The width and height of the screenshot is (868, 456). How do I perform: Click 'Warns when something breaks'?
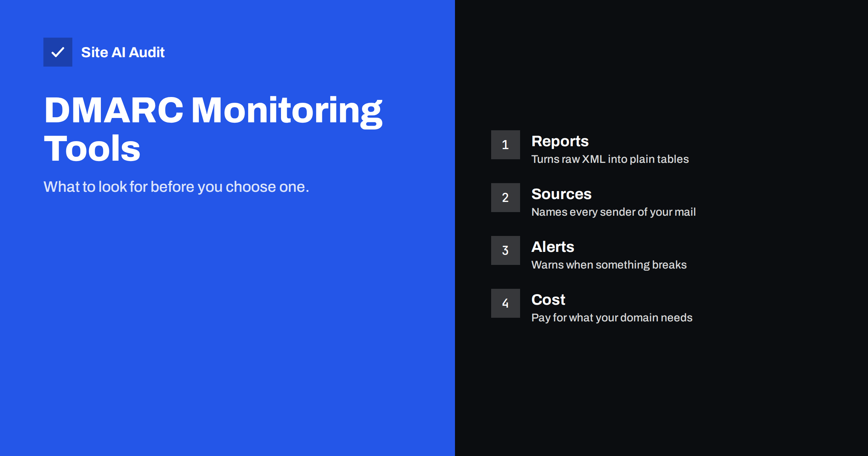point(609,265)
